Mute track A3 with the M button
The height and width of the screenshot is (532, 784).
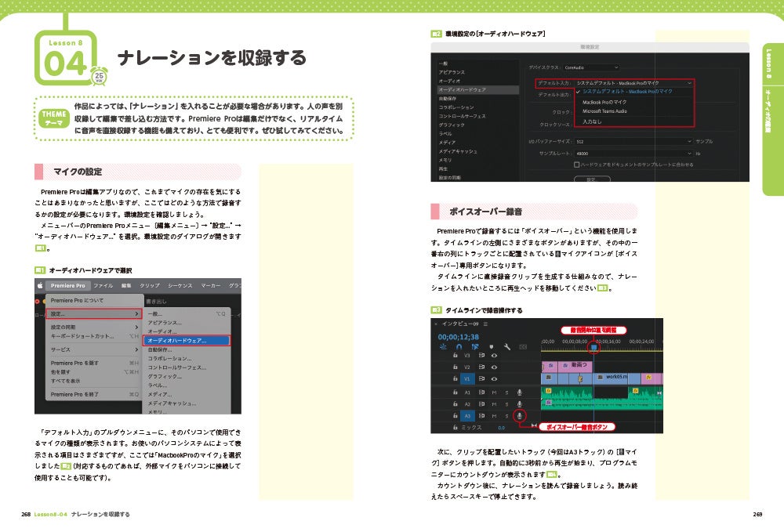(494, 415)
